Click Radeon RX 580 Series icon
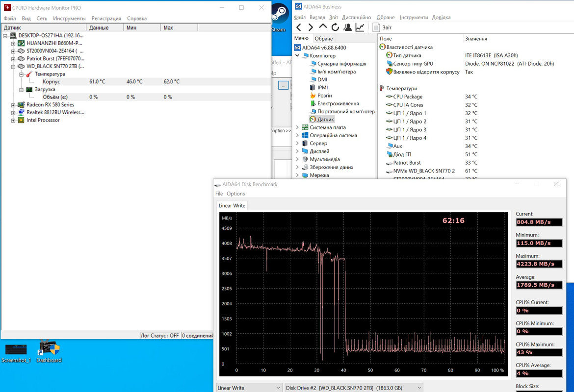 21,104
